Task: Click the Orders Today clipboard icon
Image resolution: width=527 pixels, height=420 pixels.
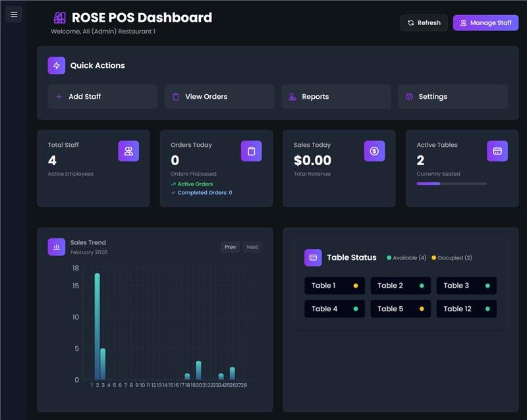Action: coord(251,151)
